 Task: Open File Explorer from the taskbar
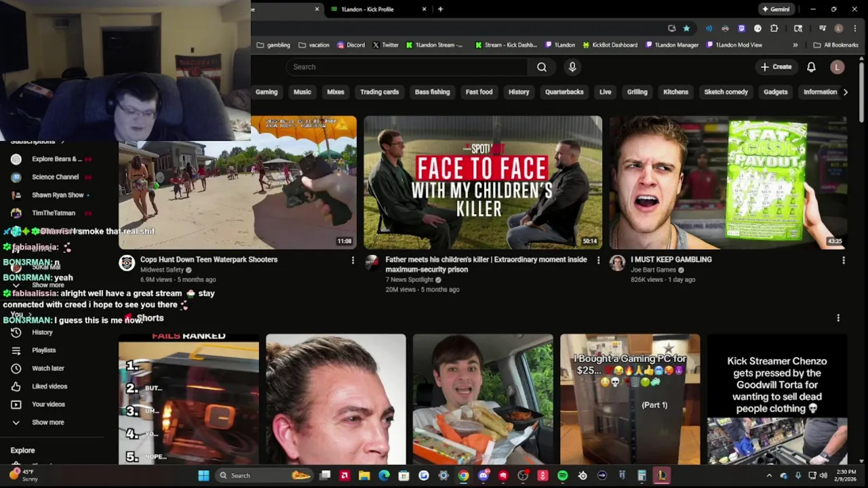[364, 476]
